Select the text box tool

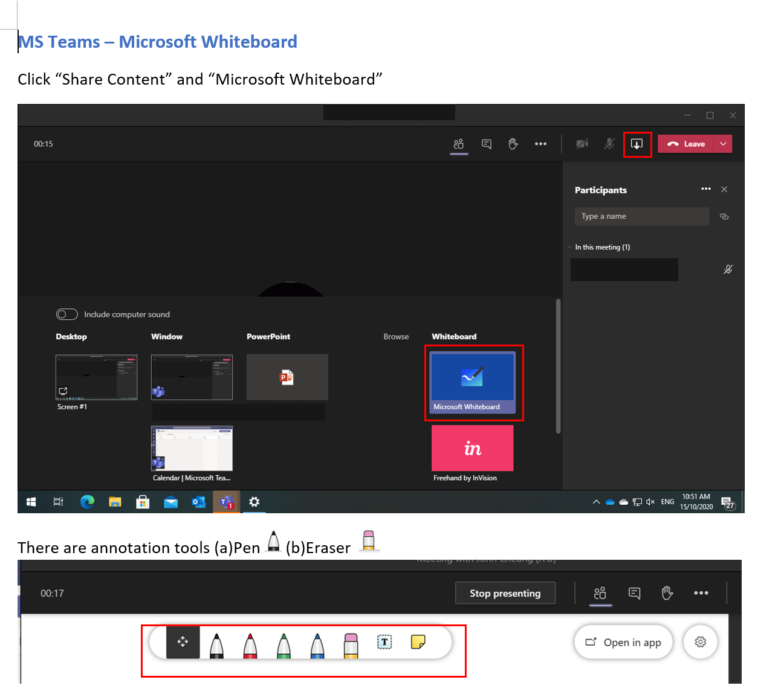pos(384,642)
